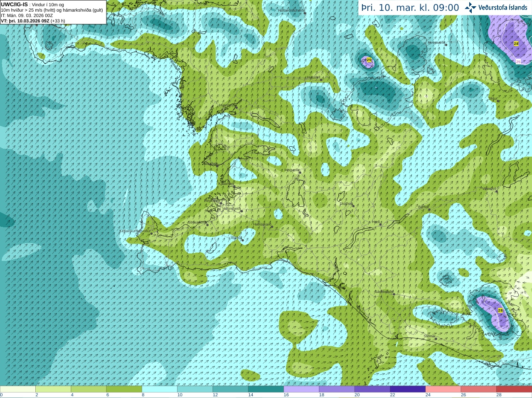532x398 pixels.
Task: Click the Vatnsfell place label
Action: pos(489,189)
